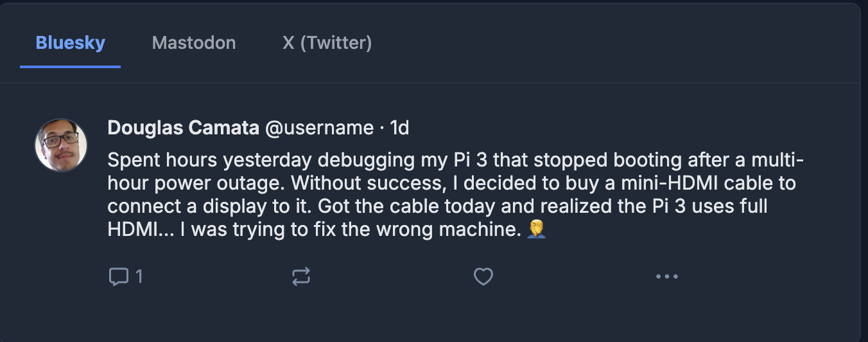The width and height of the screenshot is (868, 342).
Task: Like the post with the heart icon
Action: pyautogui.click(x=483, y=277)
